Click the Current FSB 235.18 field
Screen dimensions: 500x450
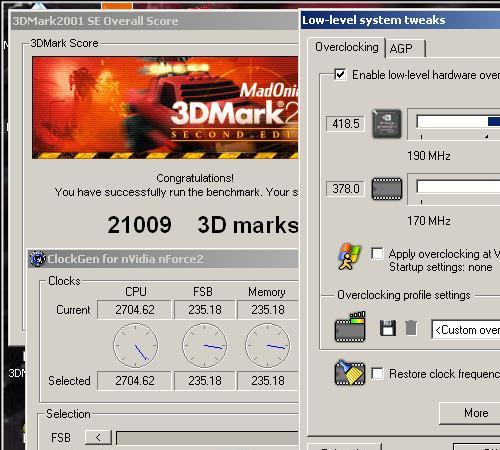(205, 310)
